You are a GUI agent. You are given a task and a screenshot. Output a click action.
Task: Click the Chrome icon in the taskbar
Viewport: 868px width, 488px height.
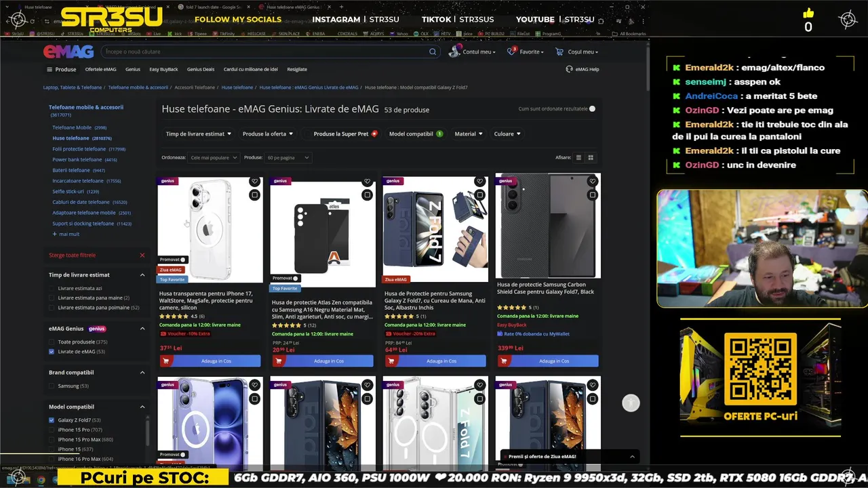pos(41,479)
